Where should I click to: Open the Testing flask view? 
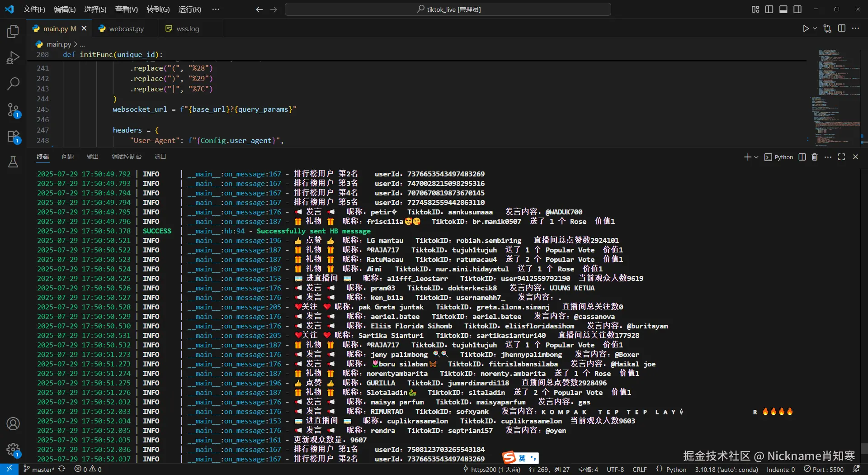(x=13, y=162)
